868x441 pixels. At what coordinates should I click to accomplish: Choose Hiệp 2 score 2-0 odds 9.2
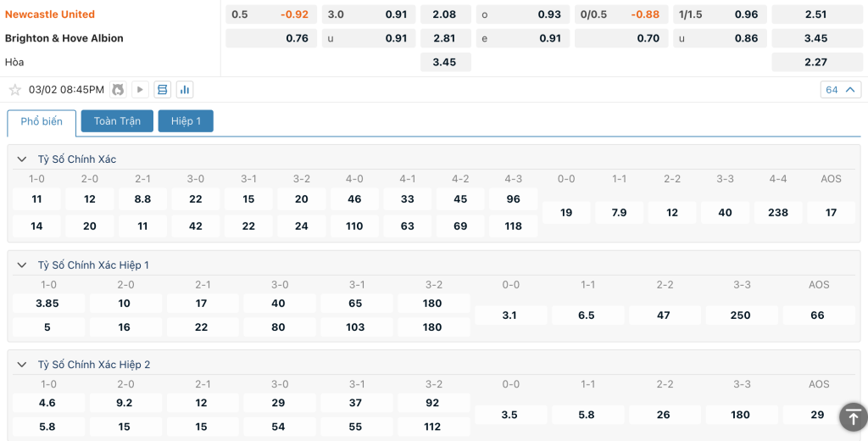125,403
